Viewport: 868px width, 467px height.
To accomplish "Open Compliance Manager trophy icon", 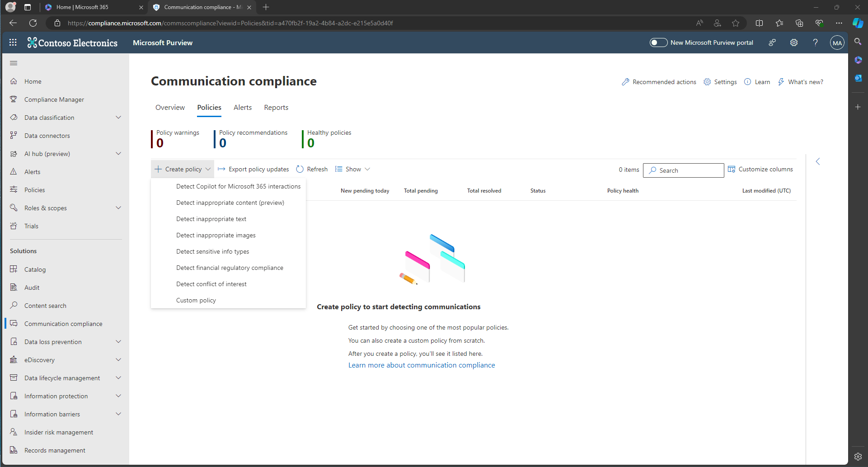I will coord(14,99).
